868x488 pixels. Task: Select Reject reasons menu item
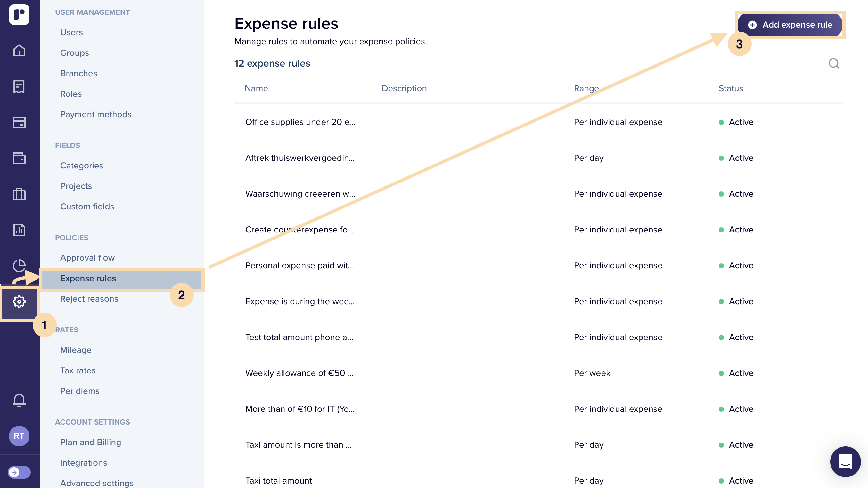pos(89,299)
